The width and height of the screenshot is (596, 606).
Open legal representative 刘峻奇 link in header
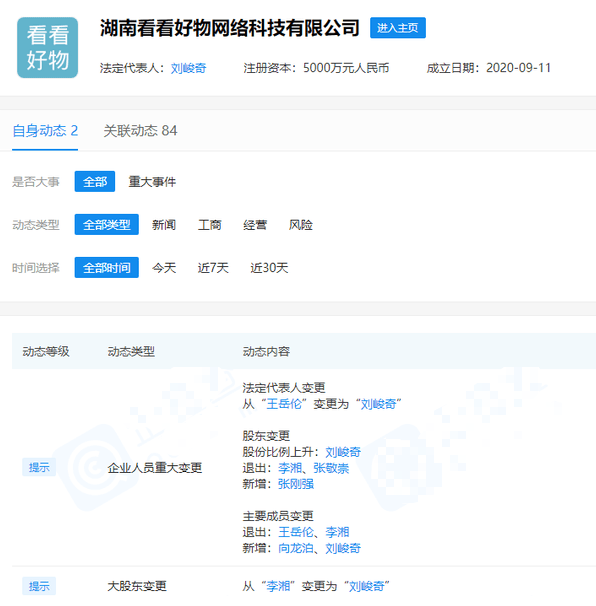pyautogui.click(x=188, y=68)
